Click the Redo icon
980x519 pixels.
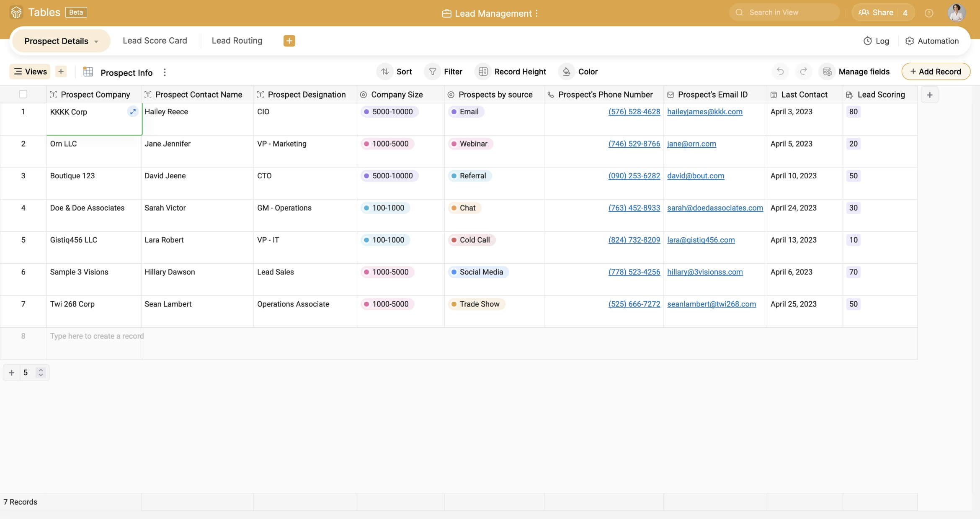804,71
